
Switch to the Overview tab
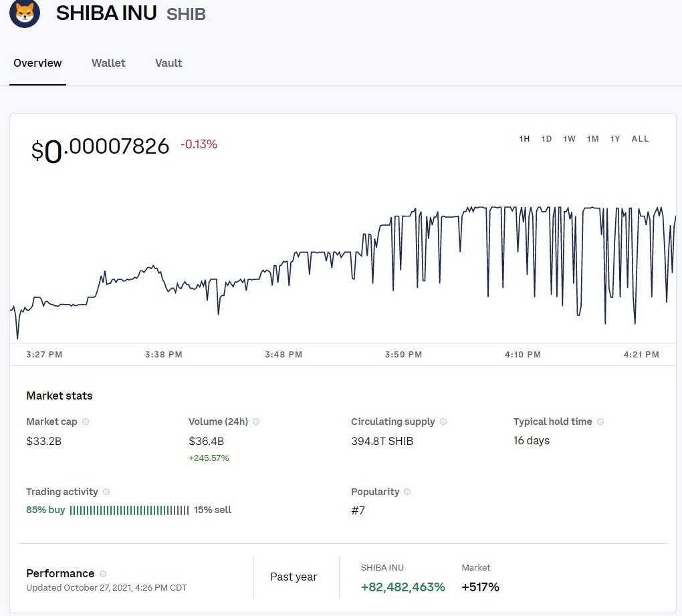coord(37,63)
